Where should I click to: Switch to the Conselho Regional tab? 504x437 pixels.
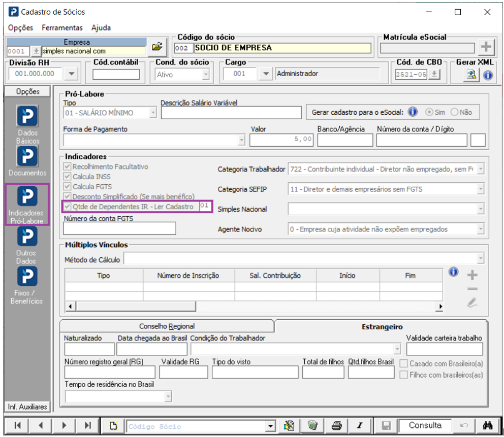pos(167,326)
